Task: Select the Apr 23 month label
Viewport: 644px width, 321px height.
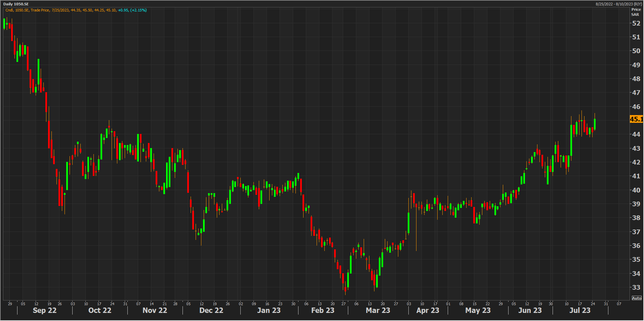Action: [x=428, y=310]
